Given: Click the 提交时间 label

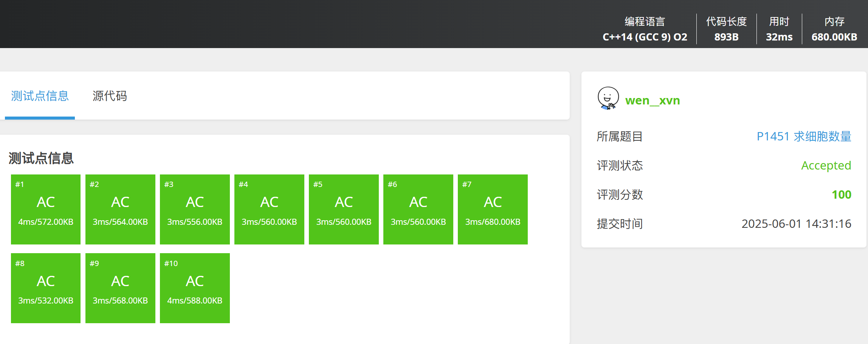Looking at the screenshot, I should click(620, 224).
